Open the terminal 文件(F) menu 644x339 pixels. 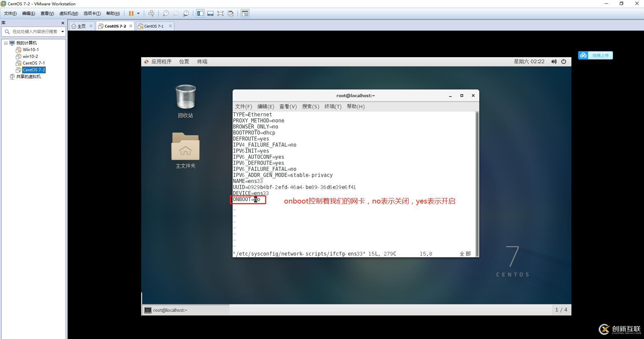(x=243, y=107)
